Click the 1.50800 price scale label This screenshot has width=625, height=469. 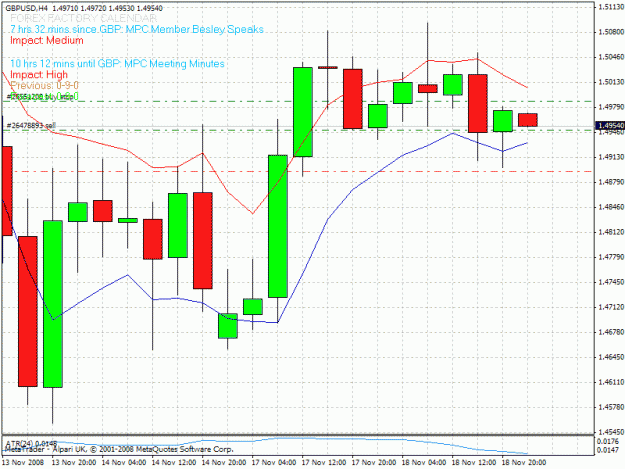(x=611, y=32)
